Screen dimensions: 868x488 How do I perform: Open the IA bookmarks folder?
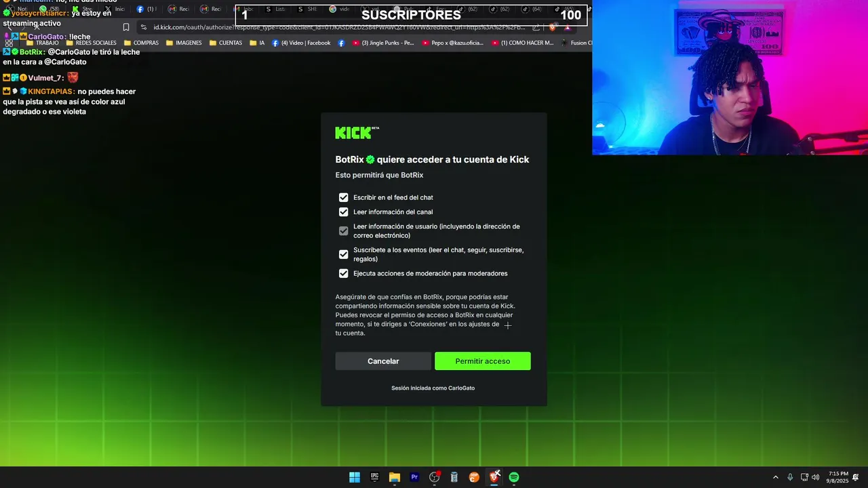[x=257, y=43]
